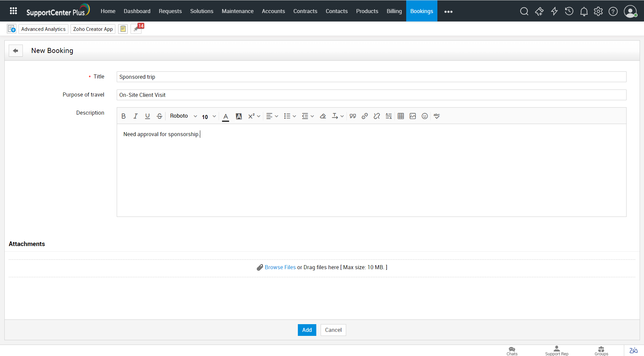Click the Purpose of travel field
Screen dimensions: 644x356
371,95
